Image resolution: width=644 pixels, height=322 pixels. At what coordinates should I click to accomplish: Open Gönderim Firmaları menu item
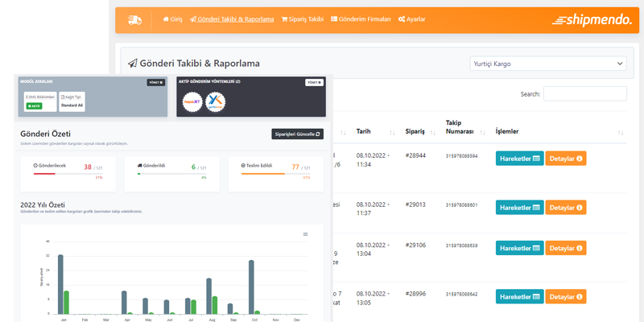click(361, 19)
